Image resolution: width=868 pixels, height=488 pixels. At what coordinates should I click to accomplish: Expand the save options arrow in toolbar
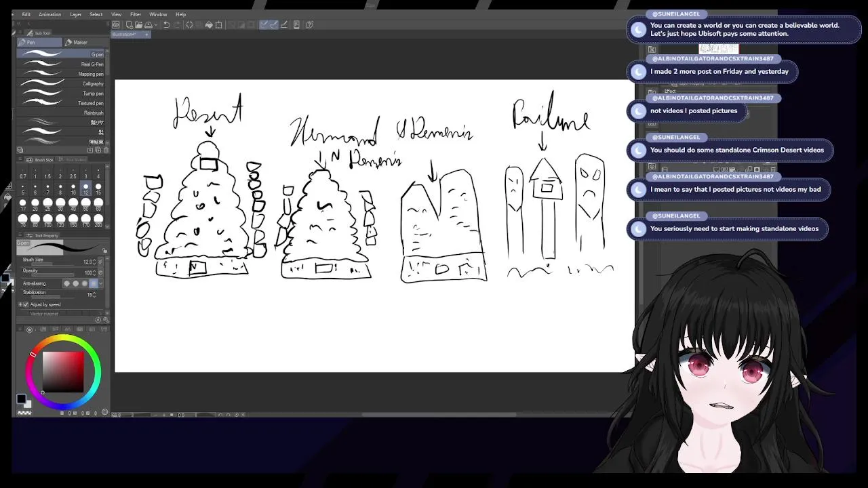point(156,25)
